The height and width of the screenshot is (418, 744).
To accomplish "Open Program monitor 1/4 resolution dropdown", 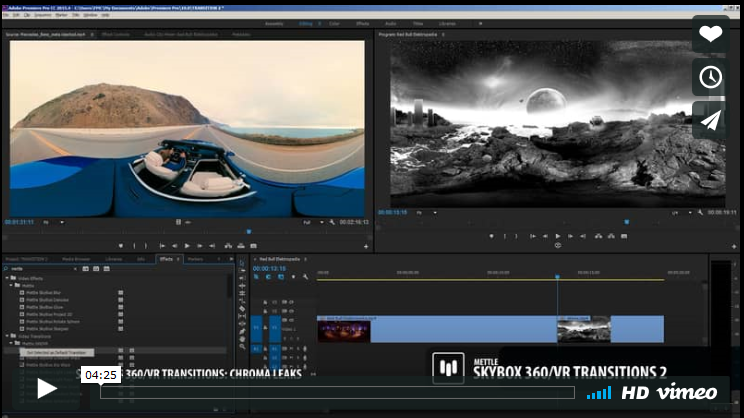I will click(682, 213).
